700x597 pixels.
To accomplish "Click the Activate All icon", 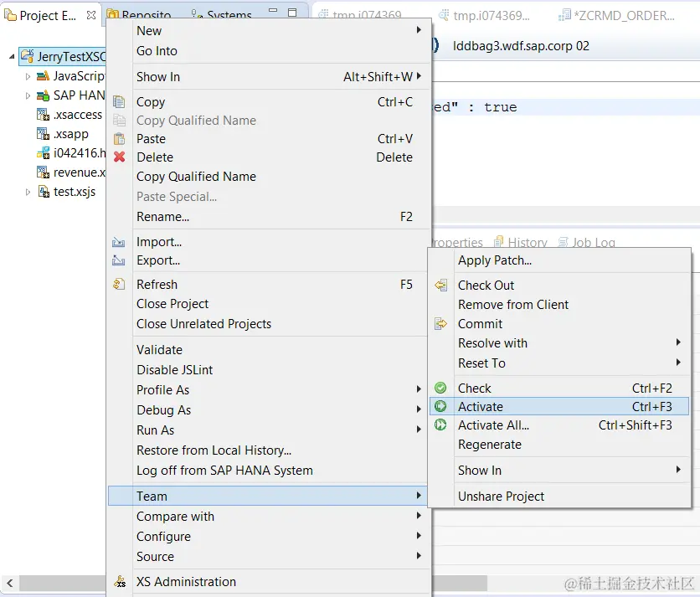I will point(440,425).
